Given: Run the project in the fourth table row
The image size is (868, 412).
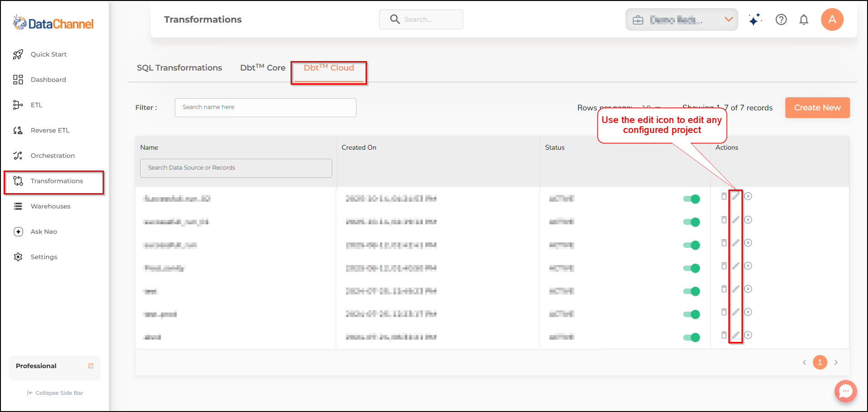Looking at the screenshot, I should (748, 266).
